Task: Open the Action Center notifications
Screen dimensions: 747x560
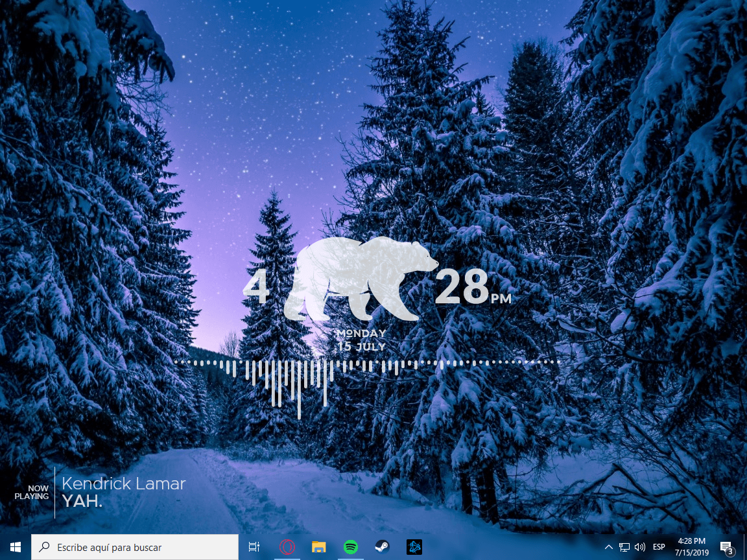Action: pos(726,547)
